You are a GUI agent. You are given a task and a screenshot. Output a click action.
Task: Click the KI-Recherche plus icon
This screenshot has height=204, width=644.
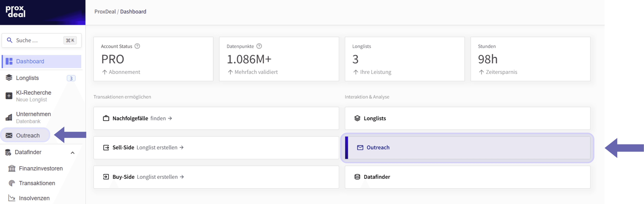[9, 96]
